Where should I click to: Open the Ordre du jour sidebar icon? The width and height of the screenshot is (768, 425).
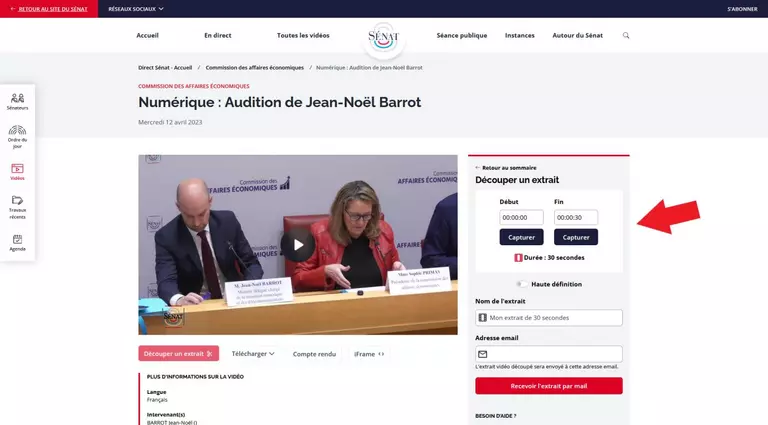[17, 136]
